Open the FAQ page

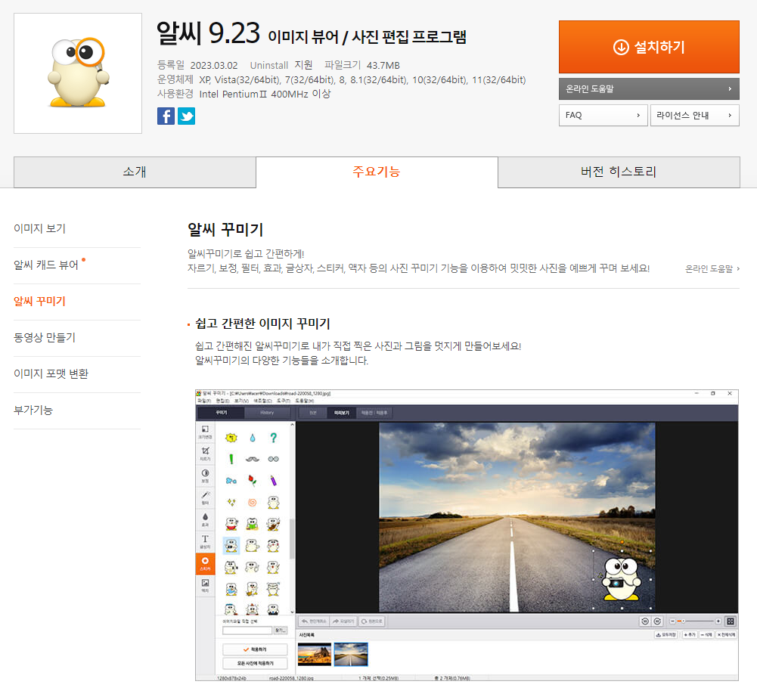coord(603,116)
